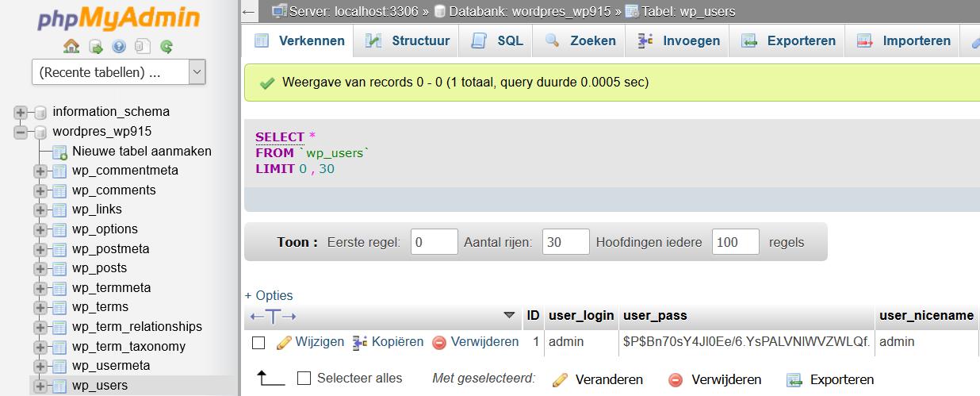This screenshot has height=396, width=980.
Task: Click the green reload navigation icon
Action: pos(167,47)
